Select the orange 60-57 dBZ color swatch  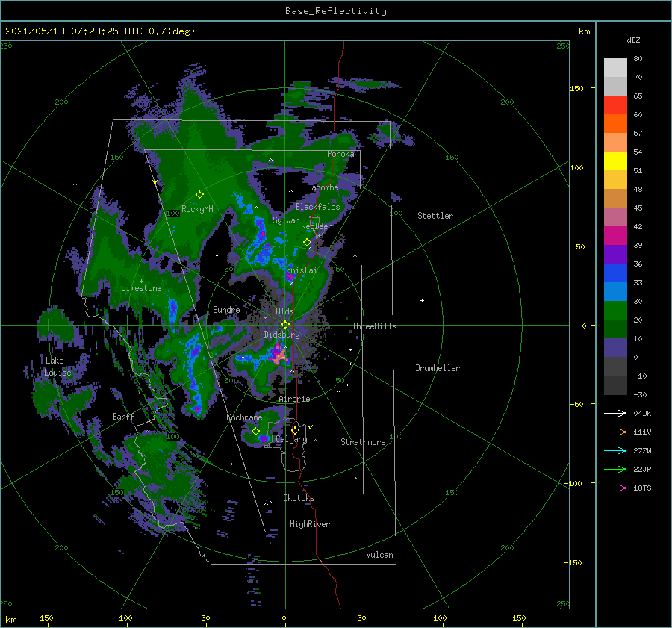point(615,124)
